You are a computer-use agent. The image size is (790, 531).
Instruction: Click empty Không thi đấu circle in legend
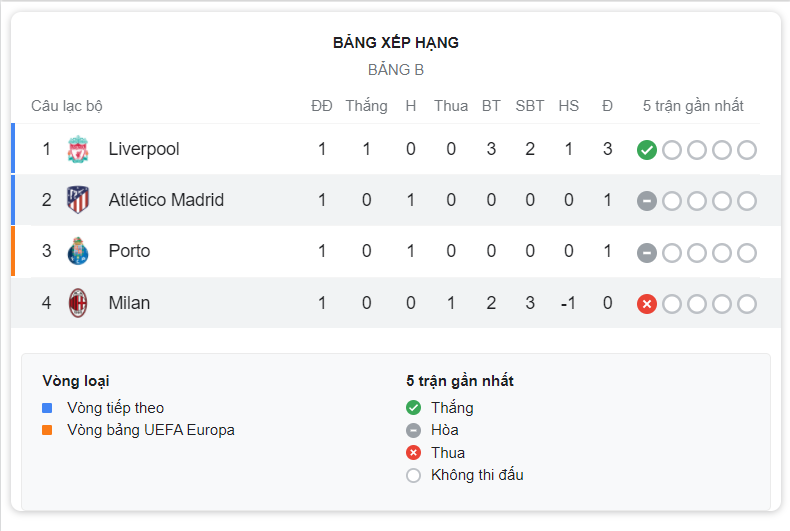click(x=413, y=475)
